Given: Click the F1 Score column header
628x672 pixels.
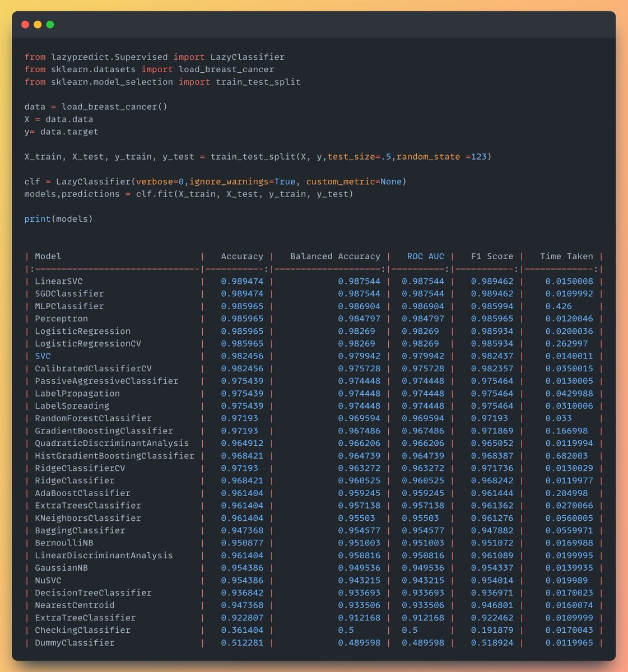Looking at the screenshot, I should click(x=492, y=256).
